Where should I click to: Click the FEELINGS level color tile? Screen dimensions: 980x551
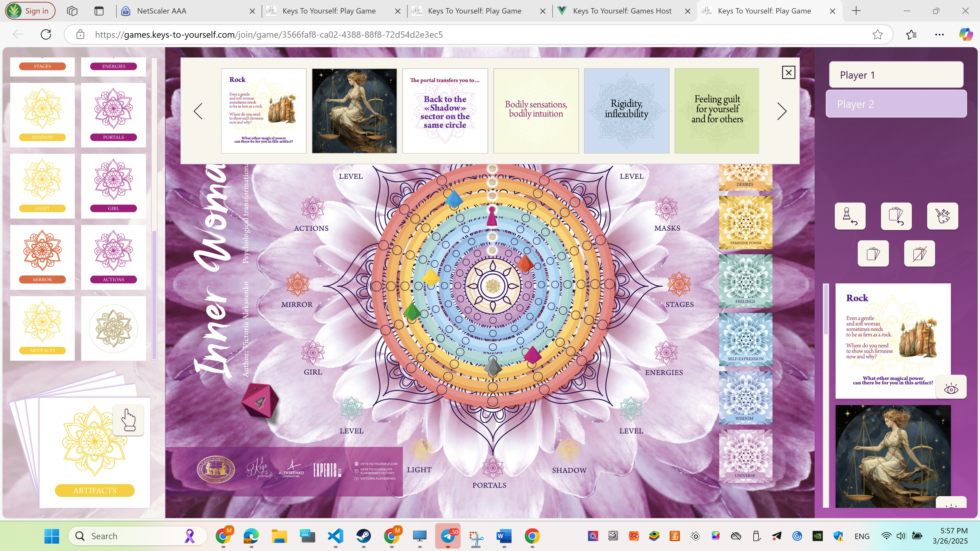(x=745, y=281)
